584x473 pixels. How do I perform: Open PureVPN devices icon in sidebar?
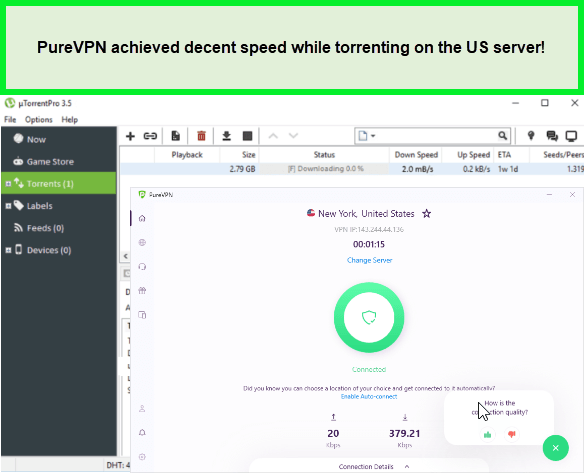[142, 315]
